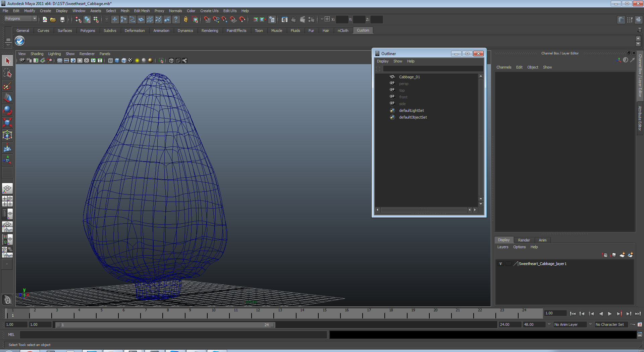Click the range slider bar handle
This screenshot has width=644, height=352.
165,325
